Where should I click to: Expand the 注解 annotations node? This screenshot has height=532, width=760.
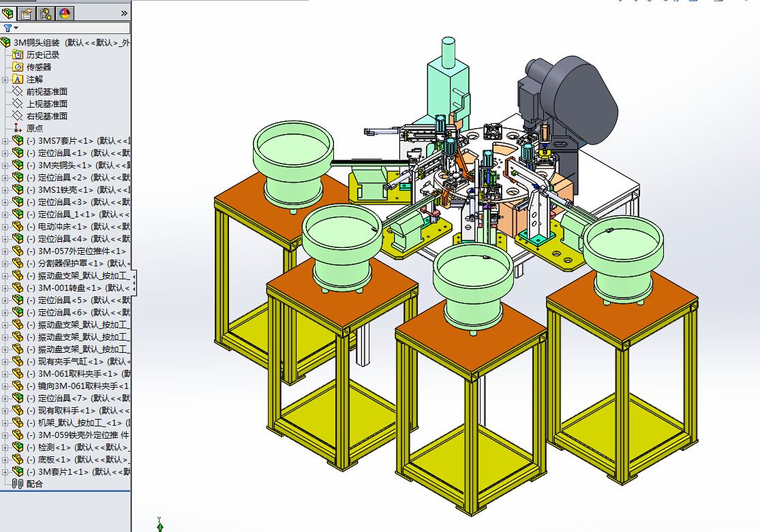[x=5, y=79]
